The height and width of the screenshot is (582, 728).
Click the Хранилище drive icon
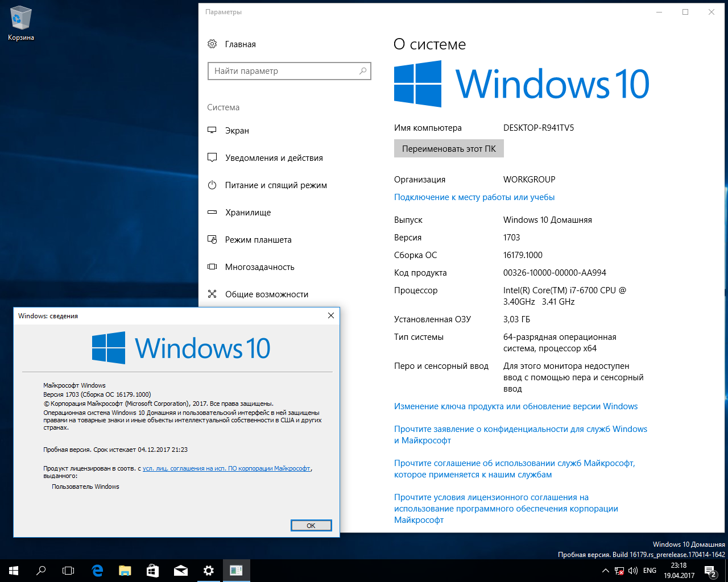[212, 212]
